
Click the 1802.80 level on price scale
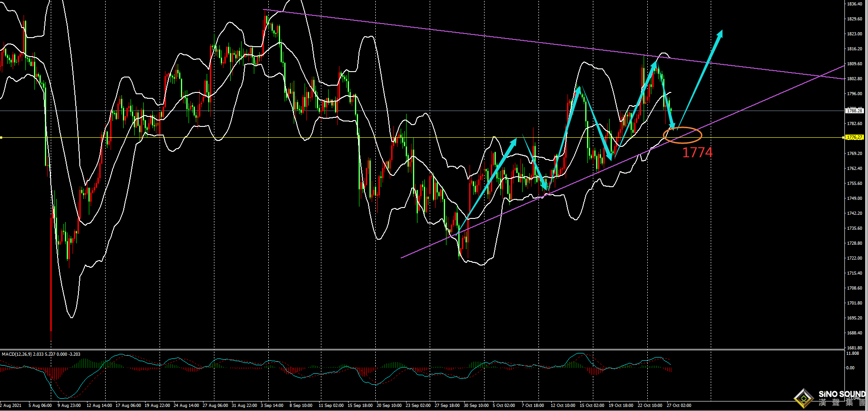854,79
